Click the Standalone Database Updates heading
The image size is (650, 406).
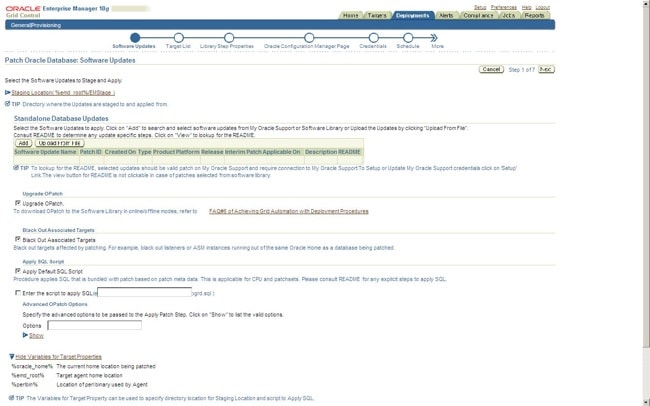pyautogui.click(x=61, y=119)
